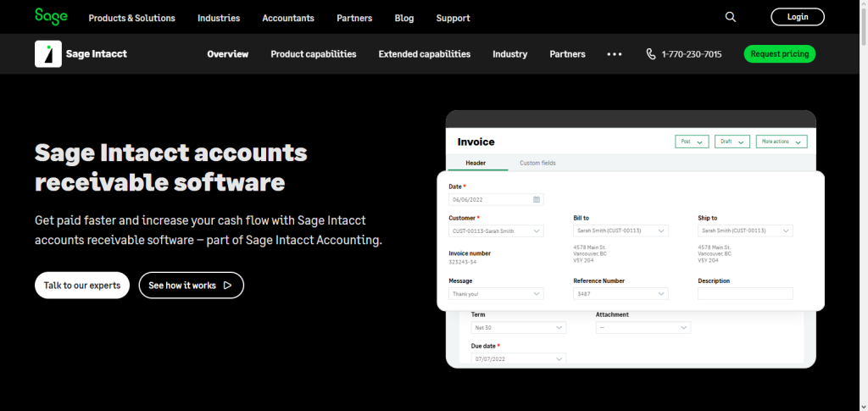Click the play icon in See how it works
This screenshot has width=868, height=411.
pos(227,286)
